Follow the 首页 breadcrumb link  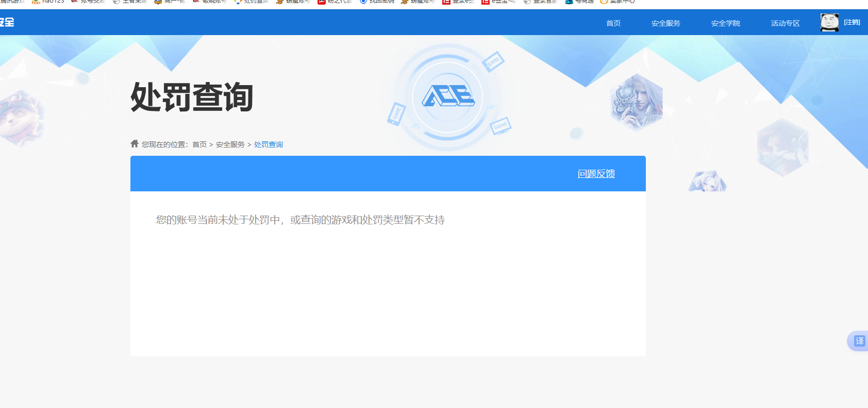click(199, 144)
